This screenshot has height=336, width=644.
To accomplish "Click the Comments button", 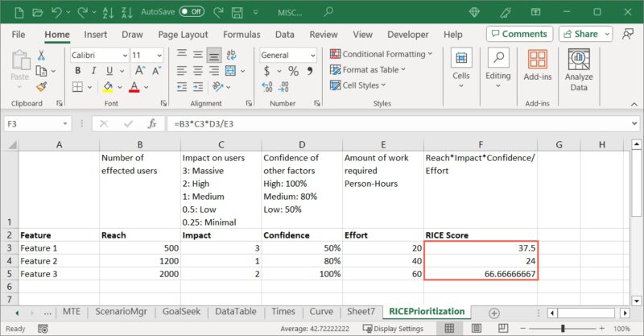I will 519,34.
